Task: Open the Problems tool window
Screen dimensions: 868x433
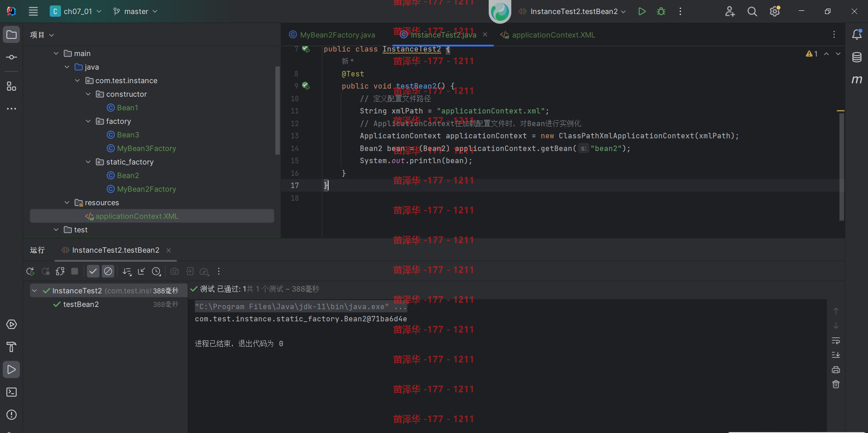Action: click(x=12, y=415)
